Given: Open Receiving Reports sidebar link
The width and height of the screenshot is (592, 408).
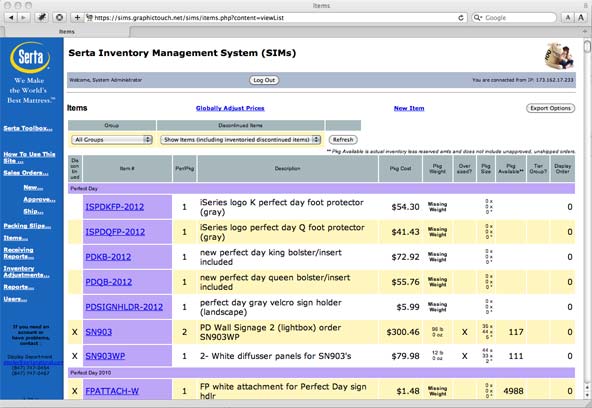Looking at the screenshot, I should 18,253.
